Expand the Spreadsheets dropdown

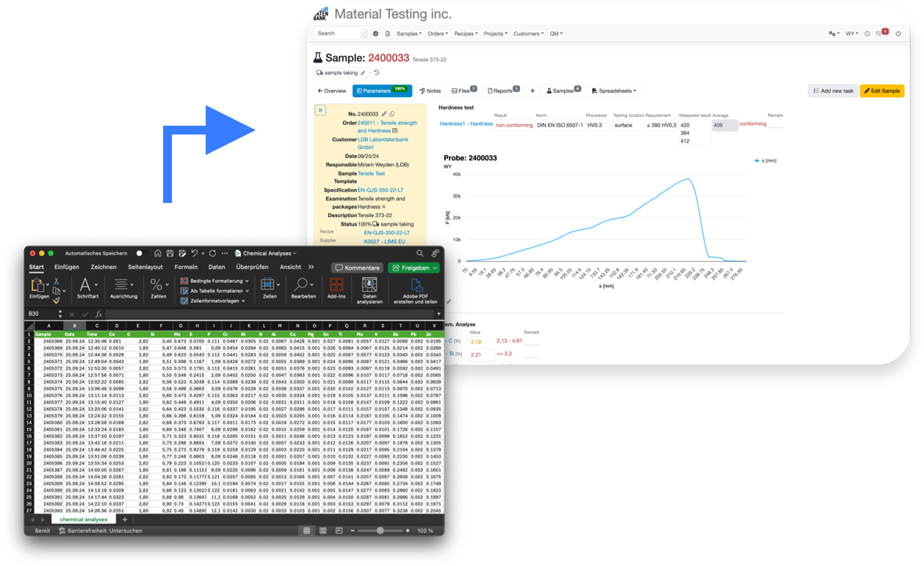(x=613, y=91)
